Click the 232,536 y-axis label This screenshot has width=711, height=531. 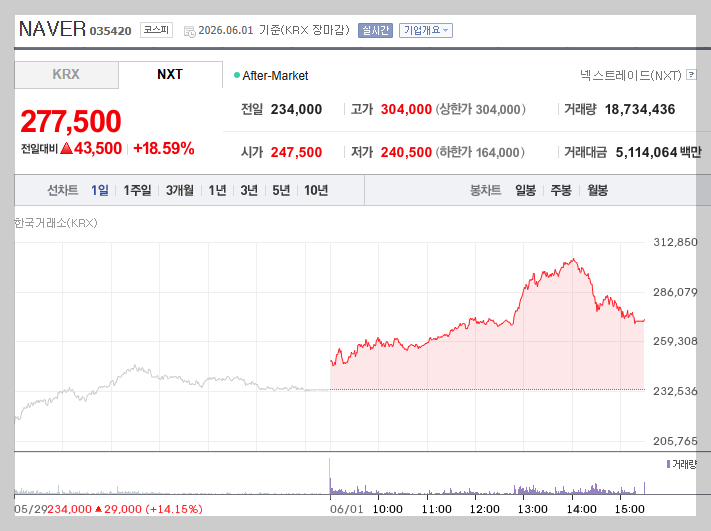(675, 391)
